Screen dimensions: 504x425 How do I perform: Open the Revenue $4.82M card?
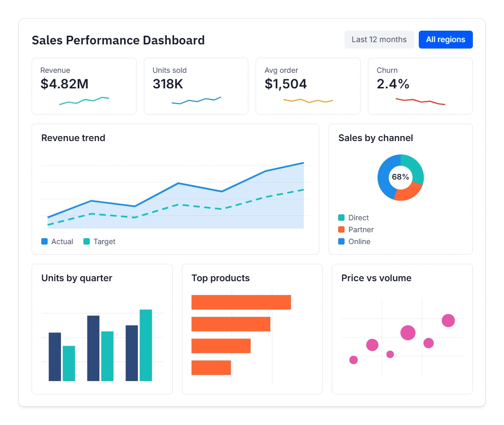click(x=84, y=86)
